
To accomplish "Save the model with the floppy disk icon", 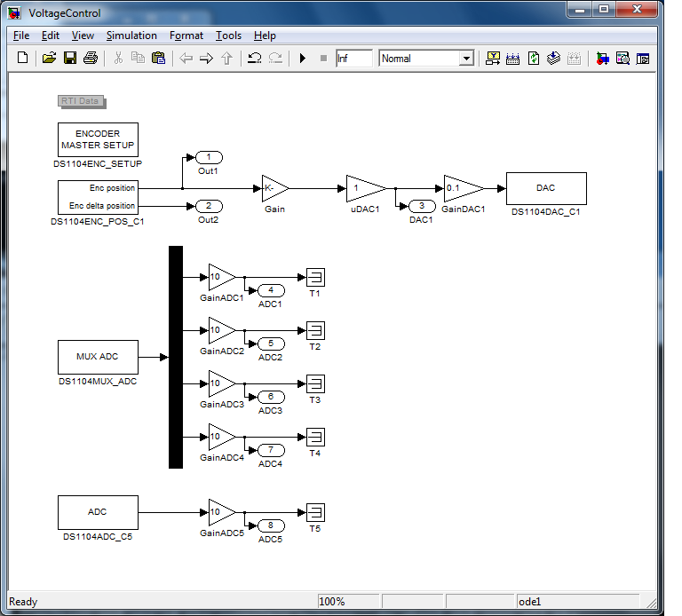I will coord(69,58).
